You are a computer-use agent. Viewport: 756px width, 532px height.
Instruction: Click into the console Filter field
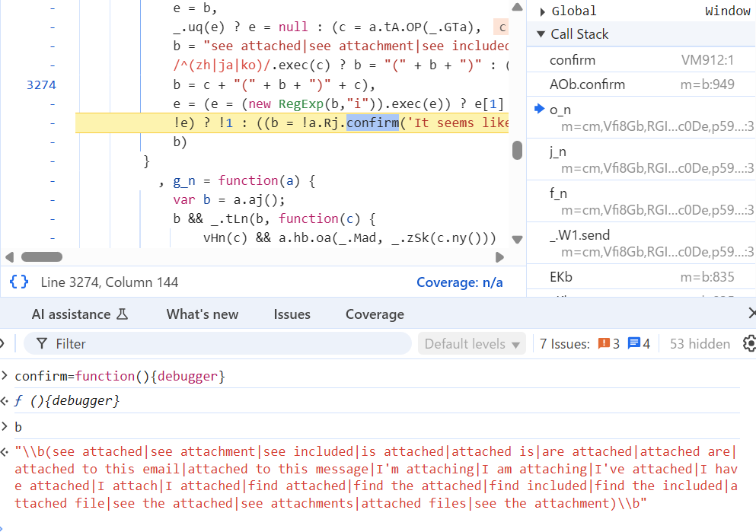(x=218, y=343)
